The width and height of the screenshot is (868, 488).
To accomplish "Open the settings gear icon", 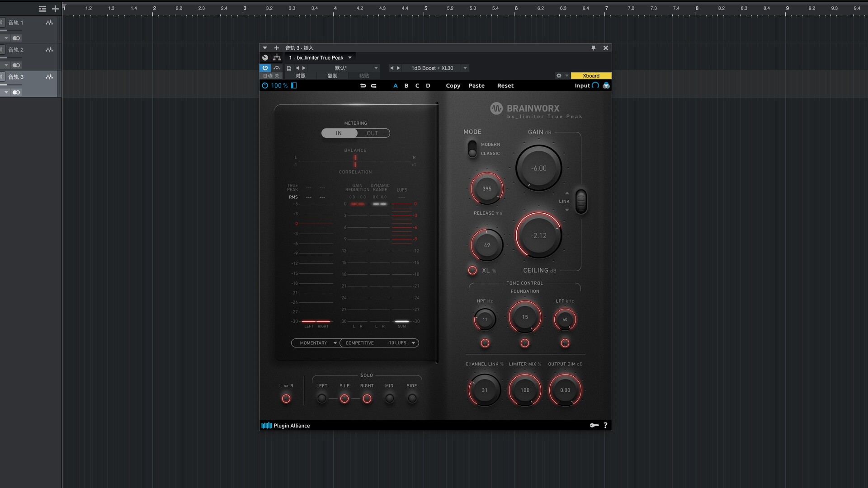I will (559, 76).
